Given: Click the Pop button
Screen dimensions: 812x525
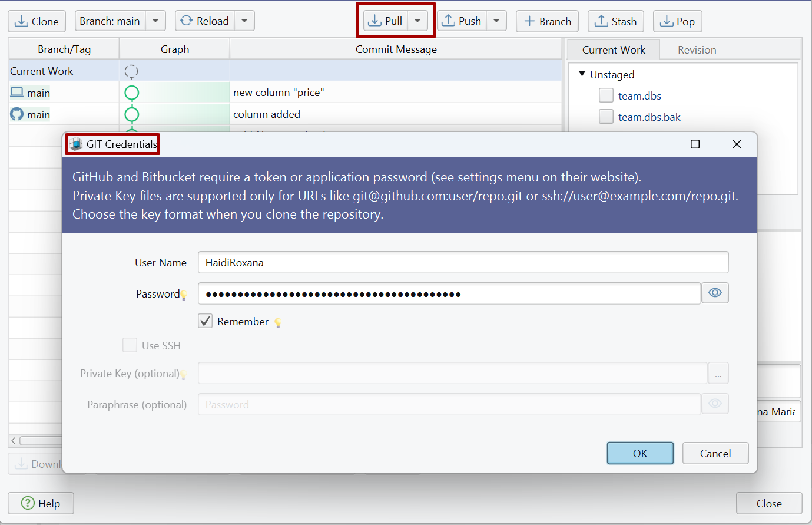Looking at the screenshot, I should (x=678, y=21).
